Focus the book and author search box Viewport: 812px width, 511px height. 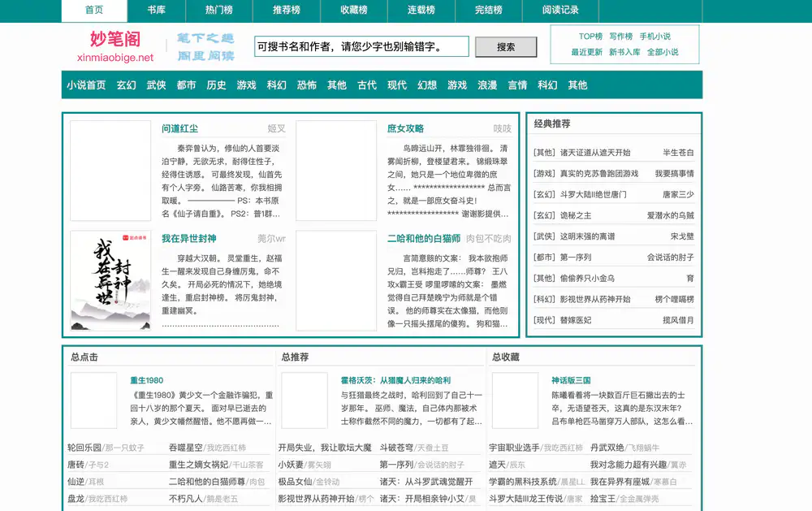click(361, 46)
